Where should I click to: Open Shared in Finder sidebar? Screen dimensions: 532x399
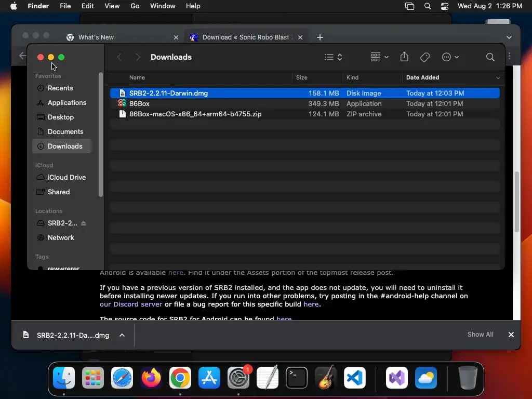pos(62,192)
